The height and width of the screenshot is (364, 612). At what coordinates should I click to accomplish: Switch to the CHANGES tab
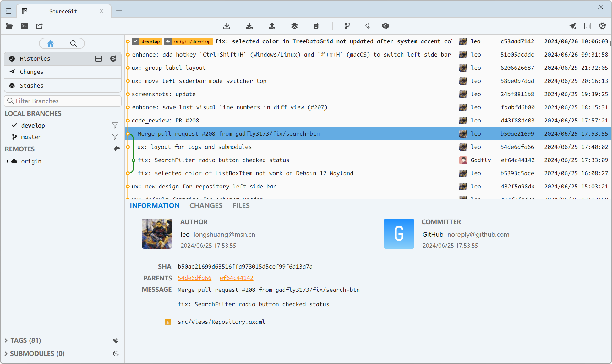pyautogui.click(x=206, y=205)
